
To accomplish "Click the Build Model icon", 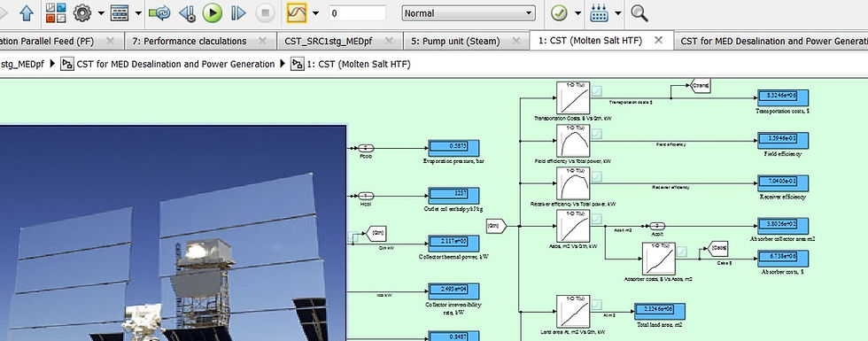I will point(599,12).
